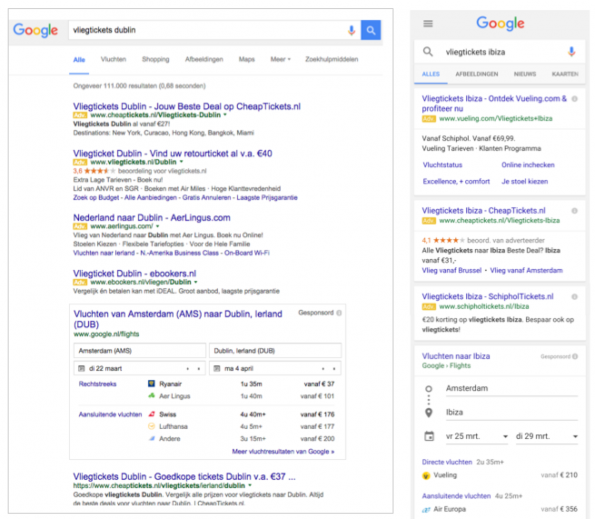
Task: Click the blue magnifier search button
Action: coord(371,30)
